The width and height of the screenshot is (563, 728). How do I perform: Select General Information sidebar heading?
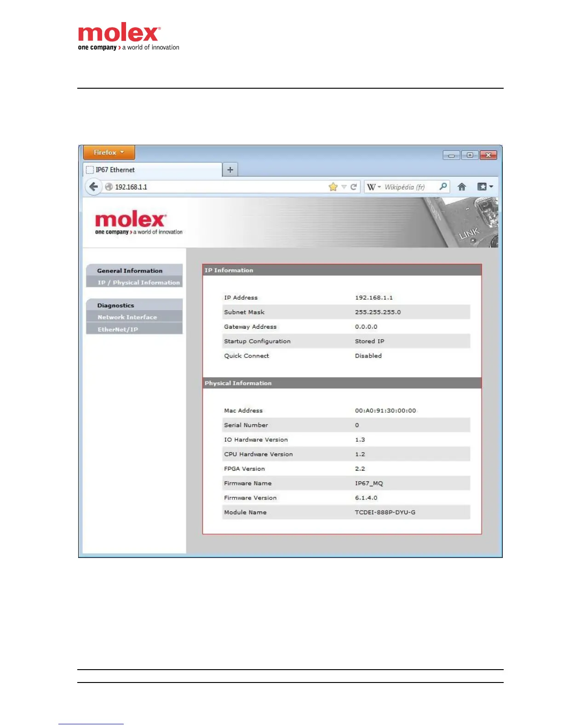(134, 271)
